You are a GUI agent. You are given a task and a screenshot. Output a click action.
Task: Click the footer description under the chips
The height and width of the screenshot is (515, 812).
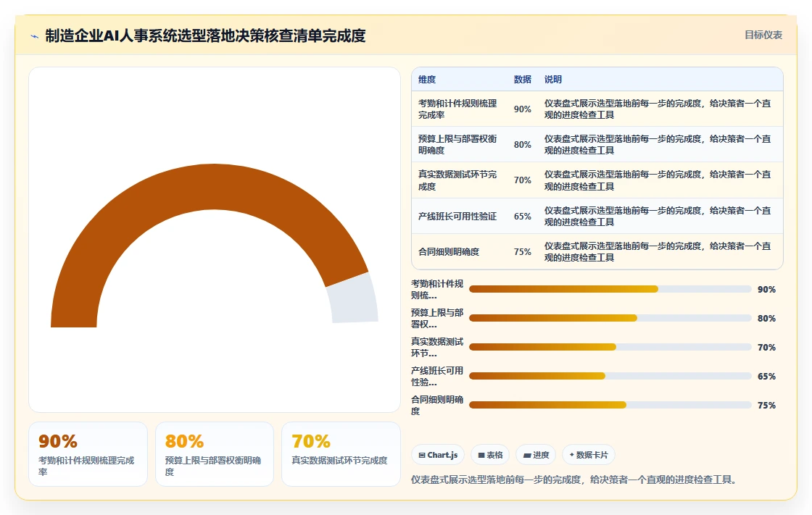(x=573, y=480)
